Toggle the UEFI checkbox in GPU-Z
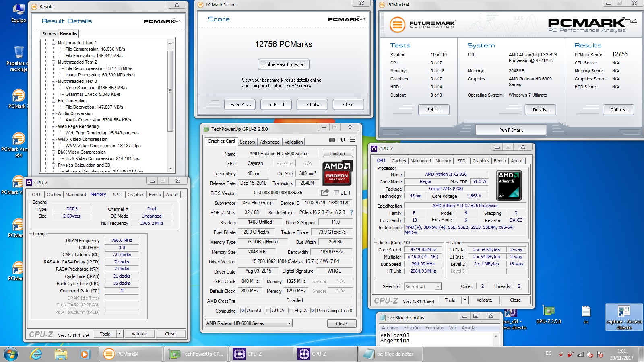The image size is (644, 362). (x=336, y=193)
